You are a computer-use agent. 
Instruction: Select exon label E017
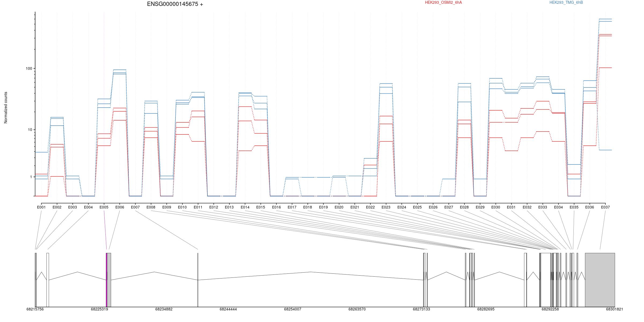292,207
